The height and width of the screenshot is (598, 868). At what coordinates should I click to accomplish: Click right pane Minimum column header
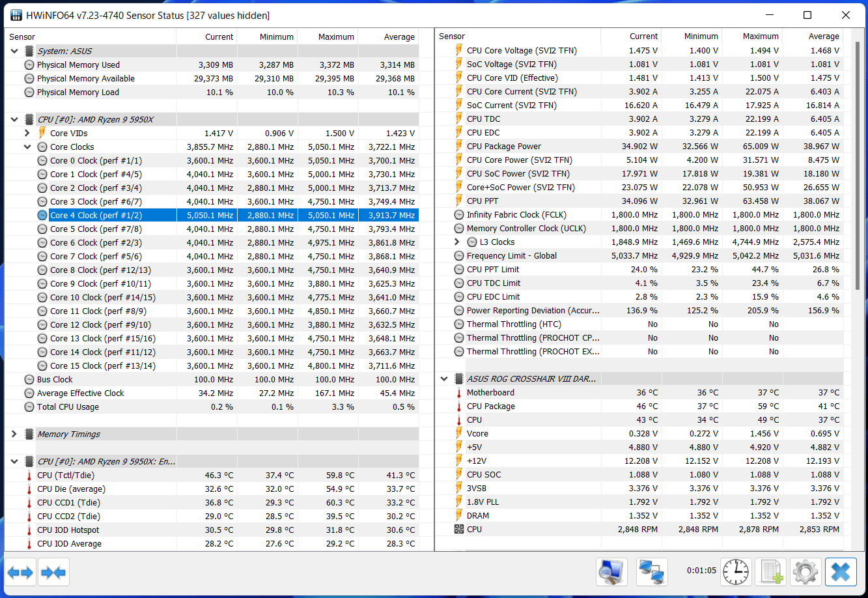click(x=692, y=36)
